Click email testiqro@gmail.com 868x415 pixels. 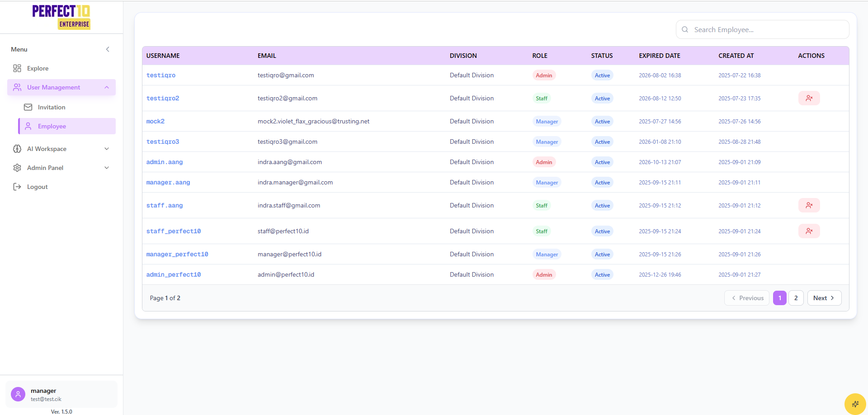tap(286, 75)
